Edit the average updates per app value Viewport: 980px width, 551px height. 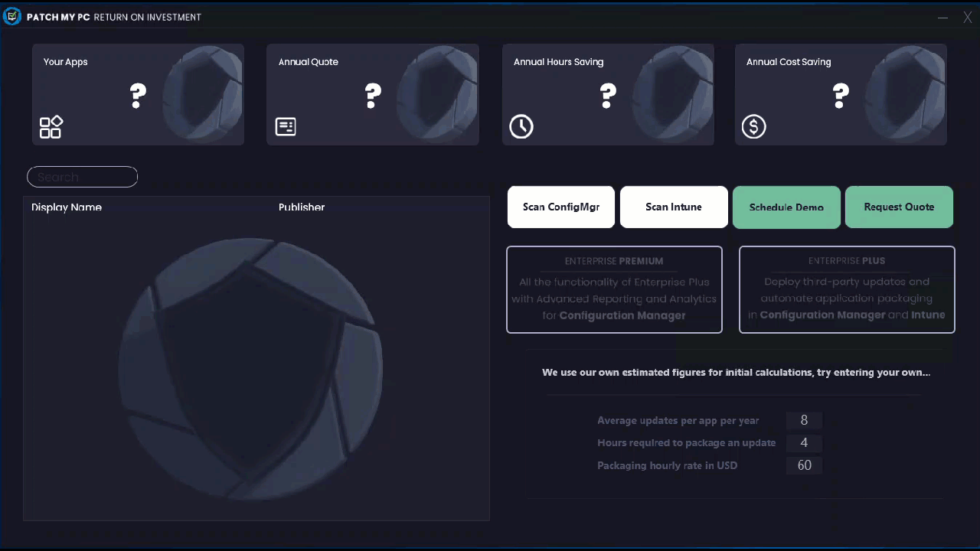point(804,420)
